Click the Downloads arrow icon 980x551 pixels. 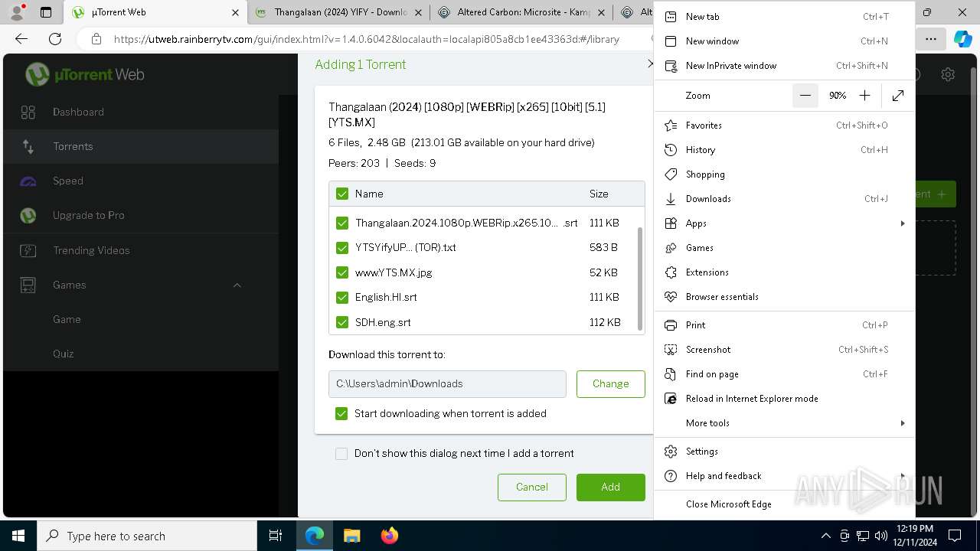(671, 199)
